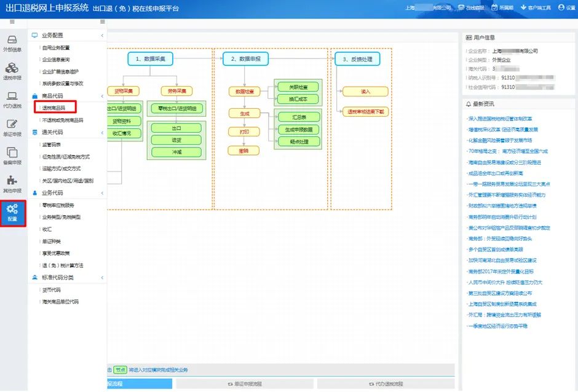Screen dimensions: 578x392
Task: Toggle hamburger icon atop submenu panel
Action: 103,22
